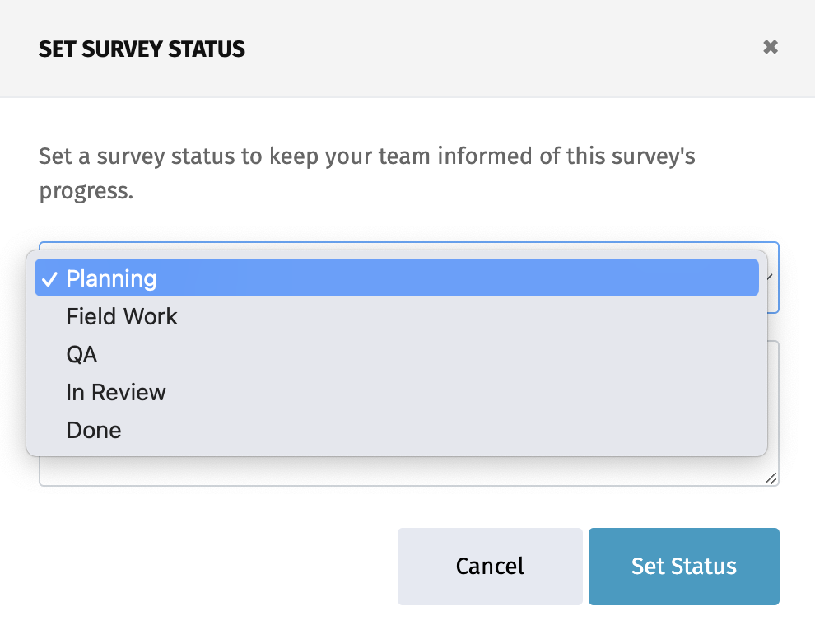Click the word "progress." in the description
The image size is (815, 644).
(x=86, y=191)
